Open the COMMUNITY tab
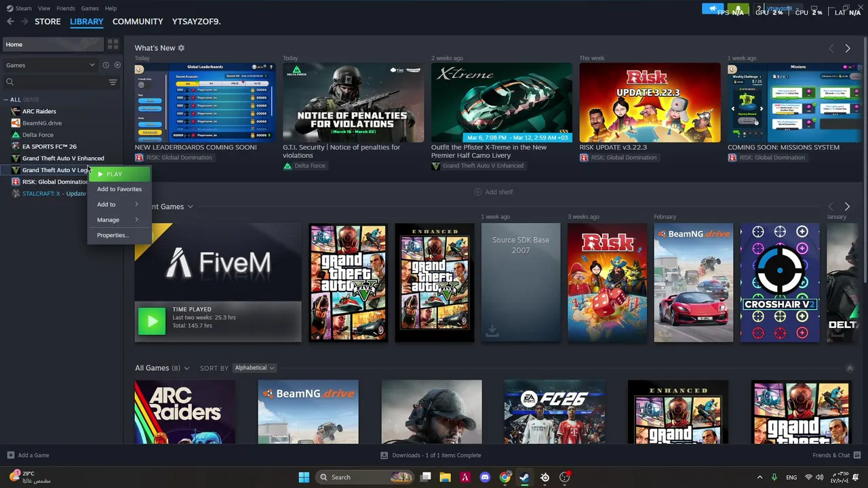Screen dimensions: 868x488 tap(138, 22)
